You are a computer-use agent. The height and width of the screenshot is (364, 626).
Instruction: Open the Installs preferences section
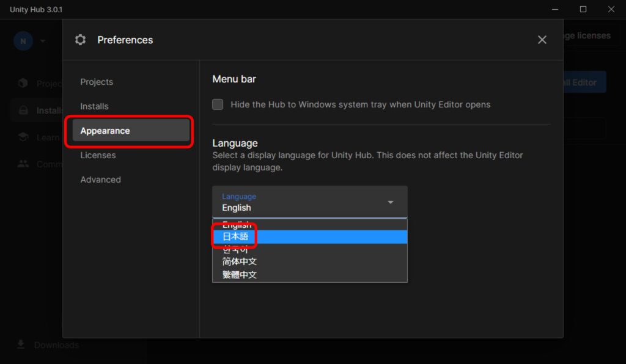click(94, 106)
